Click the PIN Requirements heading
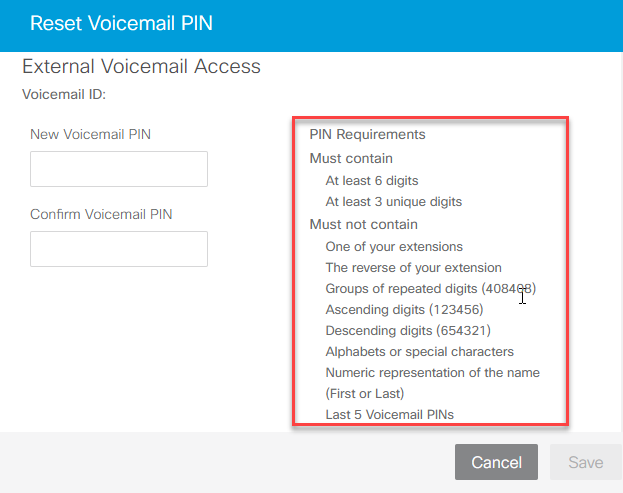Viewport: 623px width, 493px height. point(367,134)
